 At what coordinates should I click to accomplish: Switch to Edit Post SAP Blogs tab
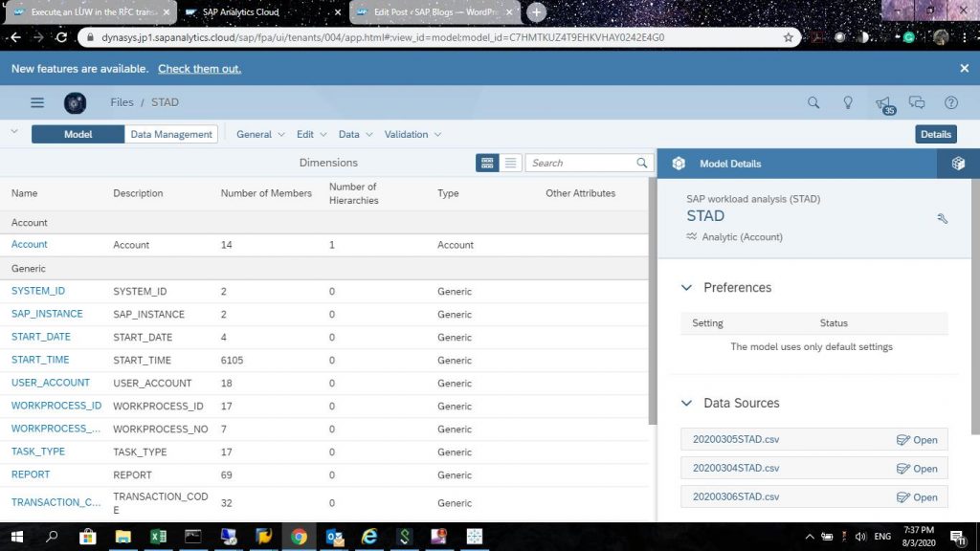click(435, 12)
